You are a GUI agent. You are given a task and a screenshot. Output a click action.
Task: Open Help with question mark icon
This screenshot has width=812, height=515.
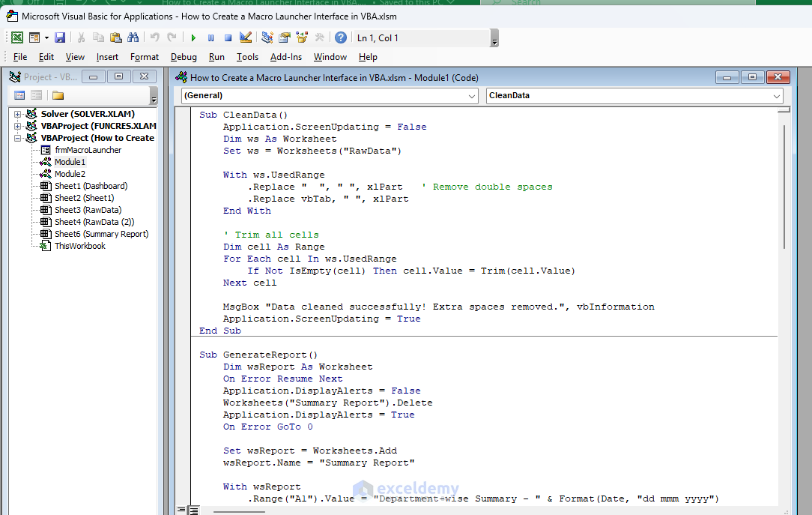point(341,37)
